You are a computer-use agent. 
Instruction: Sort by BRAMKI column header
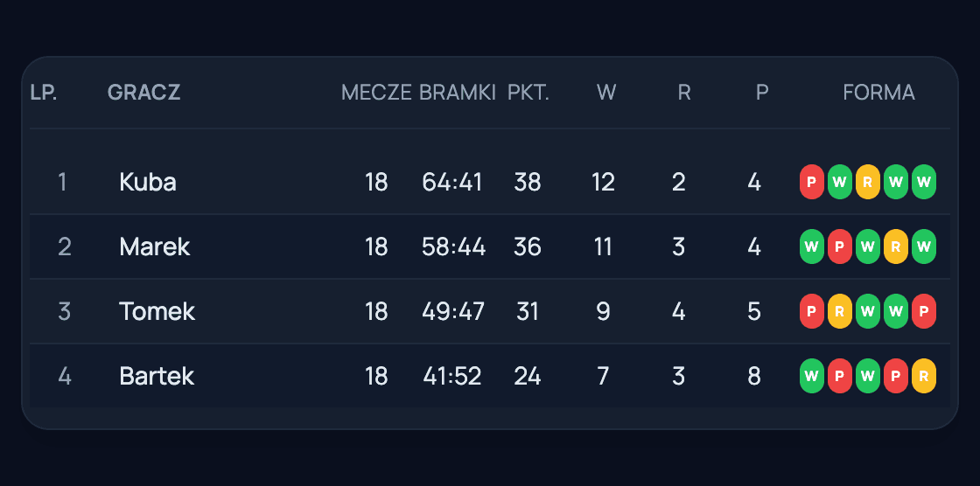tap(458, 93)
